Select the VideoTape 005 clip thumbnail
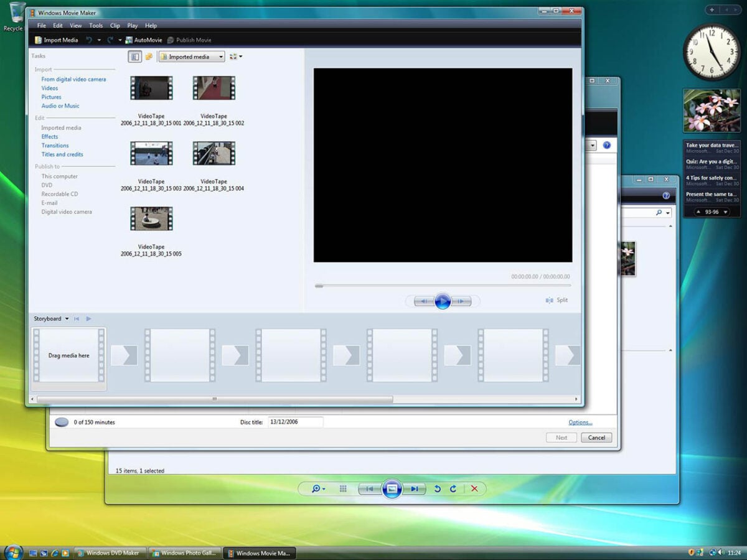The width and height of the screenshot is (747, 560). pyautogui.click(x=151, y=219)
